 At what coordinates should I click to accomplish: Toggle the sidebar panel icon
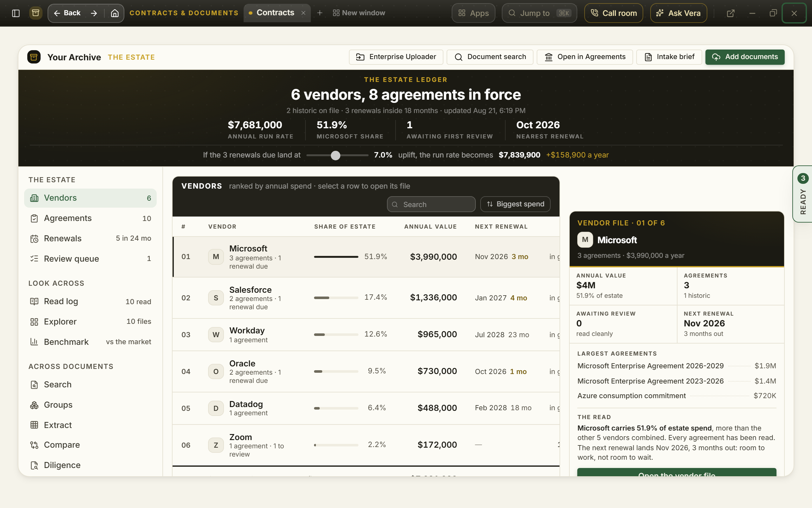[x=16, y=13]
